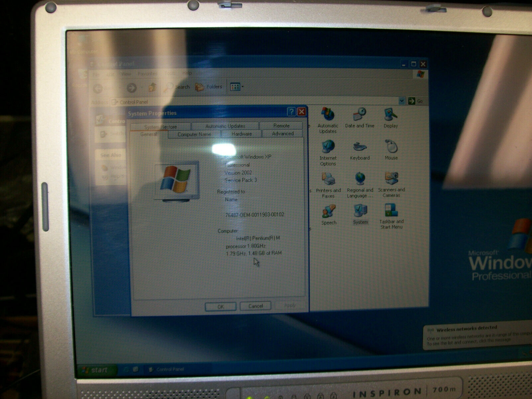Switch to the Computer Name tab

(x=194, y=134)
